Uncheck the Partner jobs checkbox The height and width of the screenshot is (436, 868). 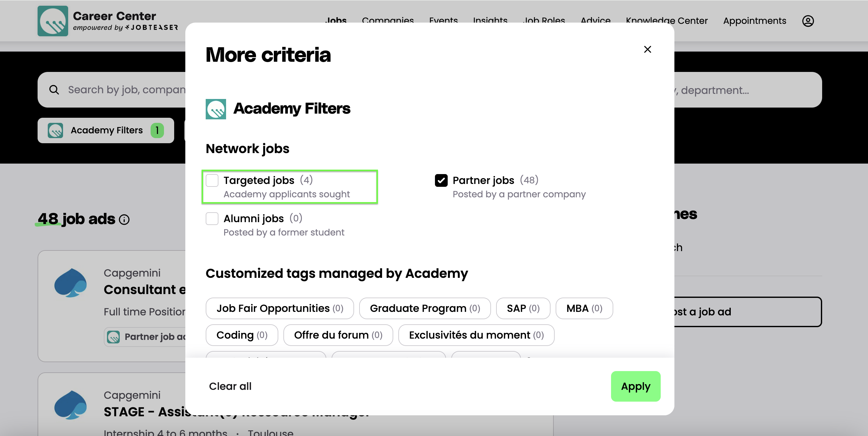click(x=441, y=180)
